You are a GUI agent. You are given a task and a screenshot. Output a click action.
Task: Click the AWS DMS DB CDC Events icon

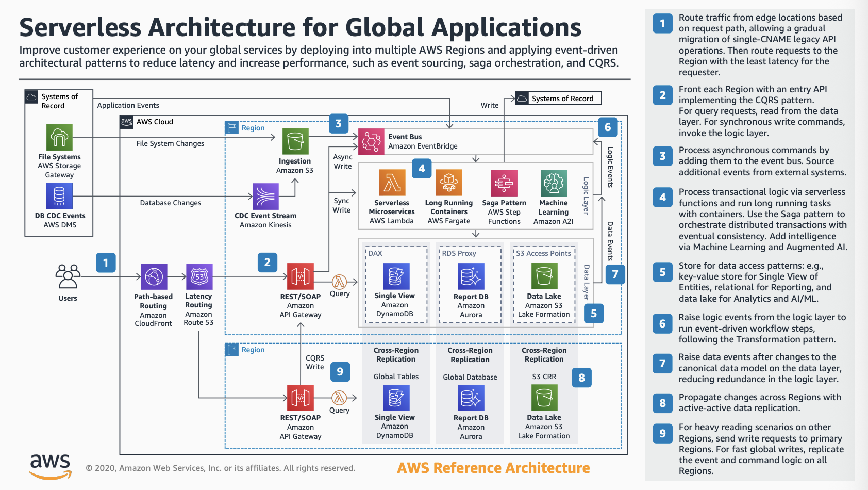tap(59, 197)
